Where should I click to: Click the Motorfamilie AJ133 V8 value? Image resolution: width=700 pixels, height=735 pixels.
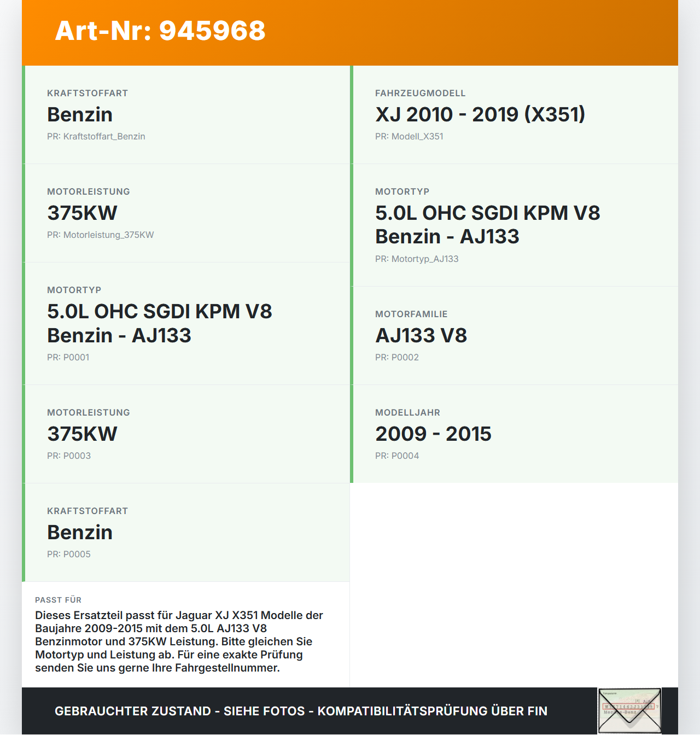[x=421, y=335]
